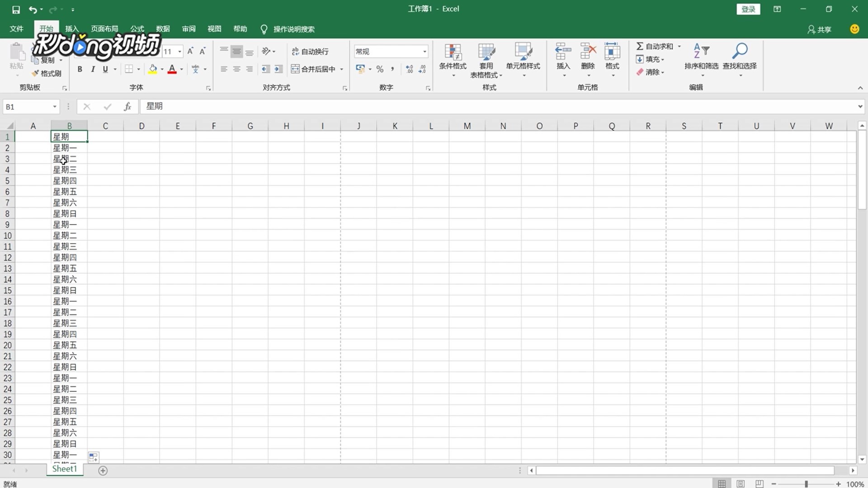Screen dimensions: 868x488
Task: Toggle Bold formatting
Action: 80,69
